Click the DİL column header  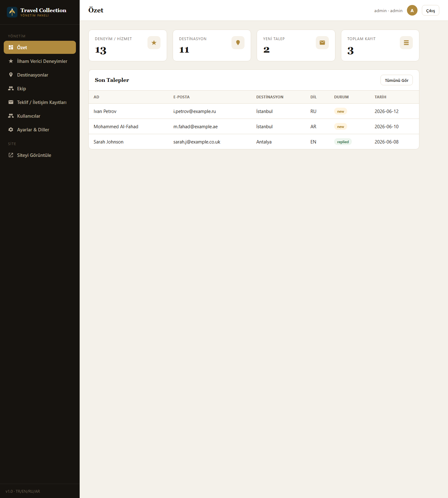(x=313, y=97)
